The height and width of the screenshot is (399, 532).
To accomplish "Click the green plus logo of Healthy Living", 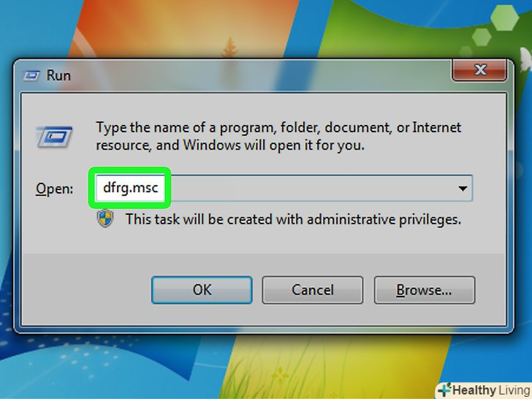I will tap(444, 389).
